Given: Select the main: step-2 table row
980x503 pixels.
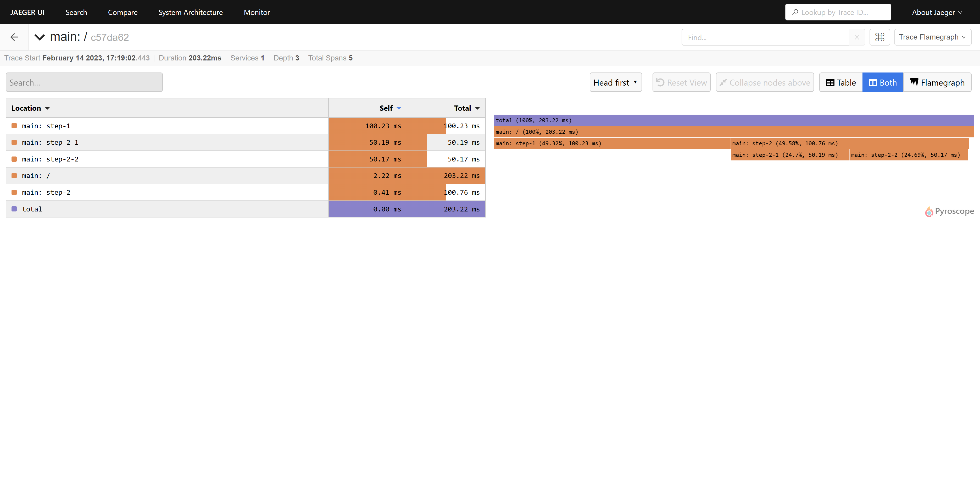Looking at the screenshot, I should (x=246, y=192).
